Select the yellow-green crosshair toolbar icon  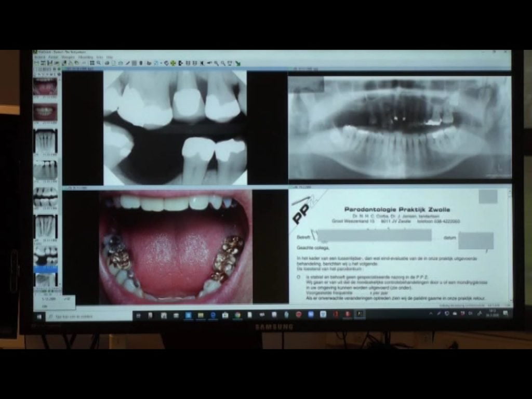click(x=173, y=63)
